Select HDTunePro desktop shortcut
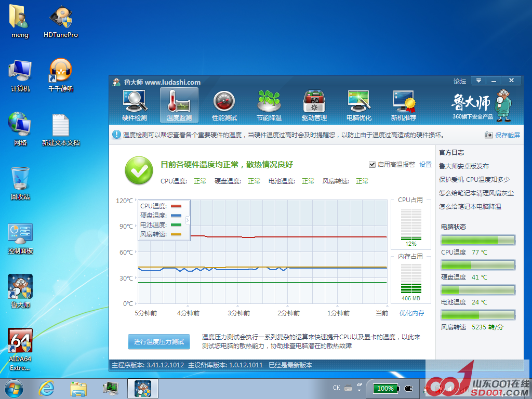The height and width of the screenshot is (399, 532). (61, 21)
